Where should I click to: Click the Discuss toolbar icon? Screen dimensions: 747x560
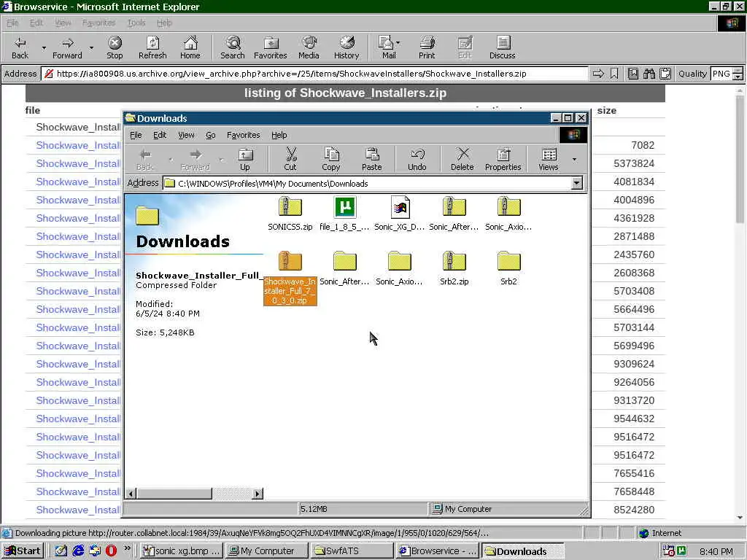tap(502, 47)
